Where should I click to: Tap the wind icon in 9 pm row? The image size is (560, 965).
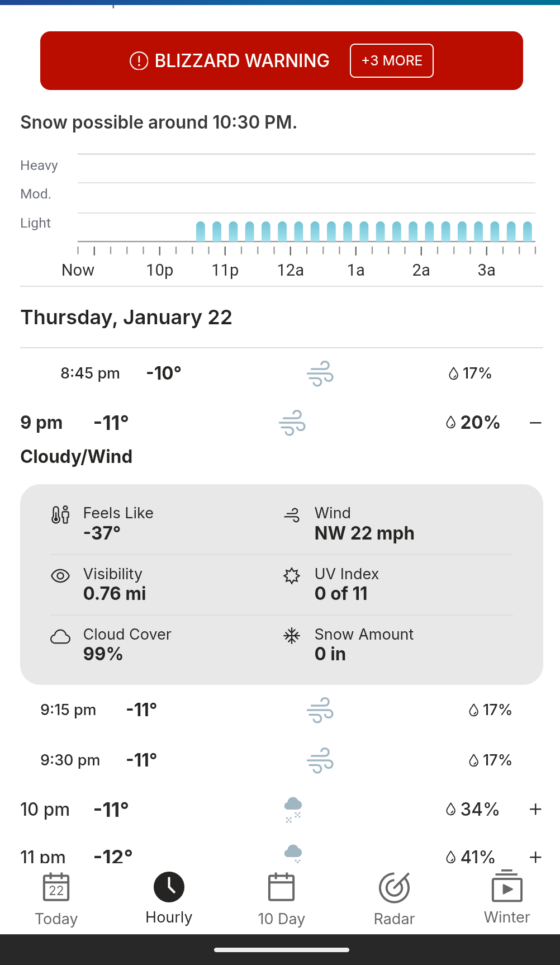(292, 423)
